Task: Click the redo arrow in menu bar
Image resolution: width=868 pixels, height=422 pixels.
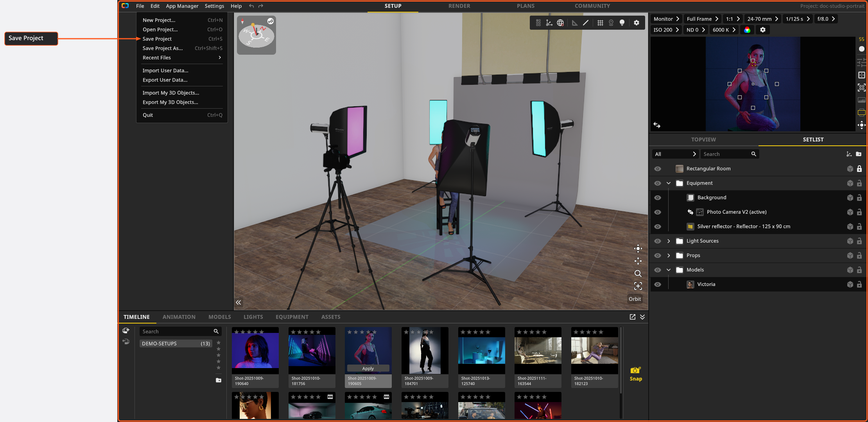Action: click(x=261, y=6)
